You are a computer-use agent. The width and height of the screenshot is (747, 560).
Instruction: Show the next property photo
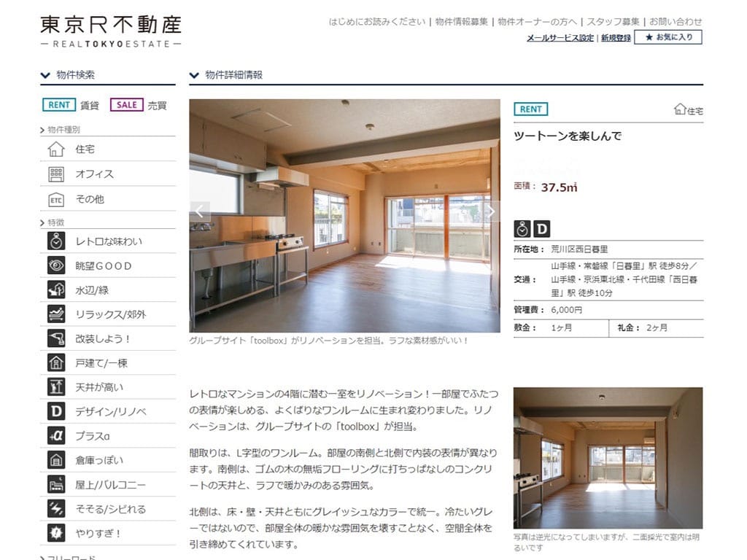pos(491,211)
